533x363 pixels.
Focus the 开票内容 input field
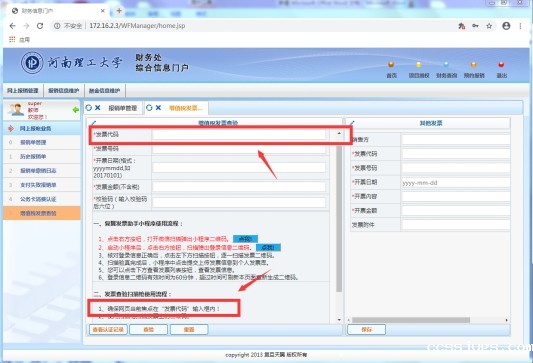point(456,196)
